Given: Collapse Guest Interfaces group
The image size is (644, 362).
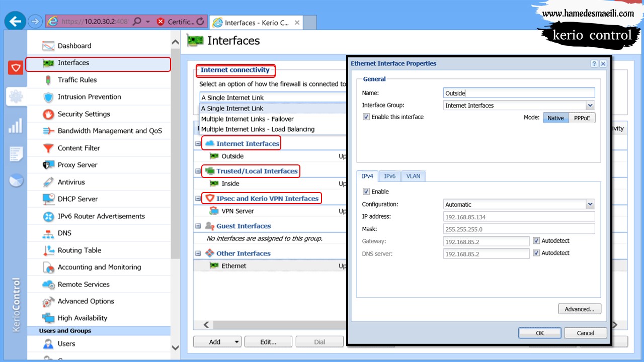Looking at the screenshot, I should point(198,226).
